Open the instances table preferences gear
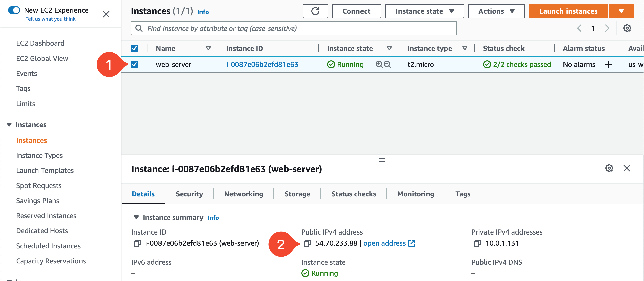 (627, 28)
